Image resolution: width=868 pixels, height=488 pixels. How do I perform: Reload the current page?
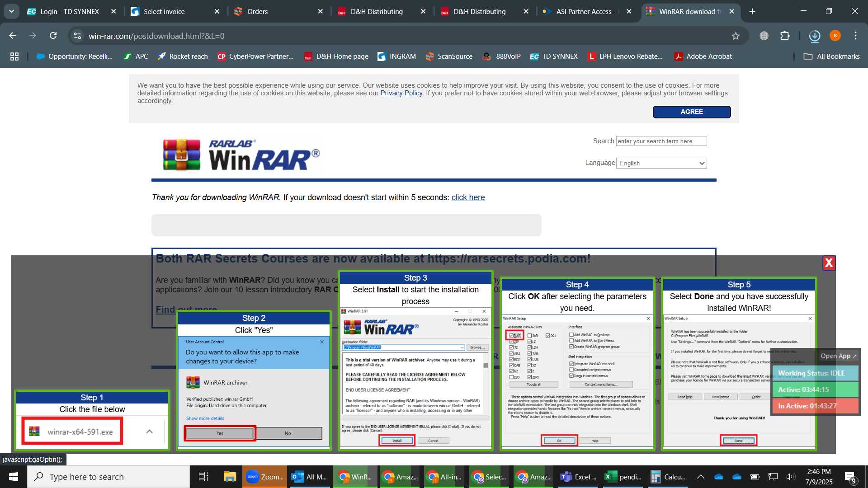click(53, 36)
